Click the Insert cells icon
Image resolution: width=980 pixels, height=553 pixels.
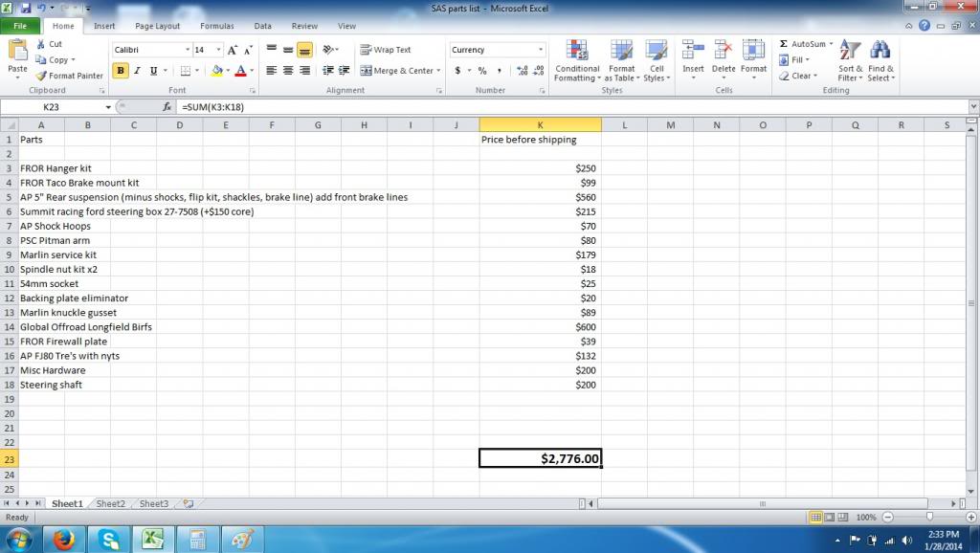[x=693, y=50]
